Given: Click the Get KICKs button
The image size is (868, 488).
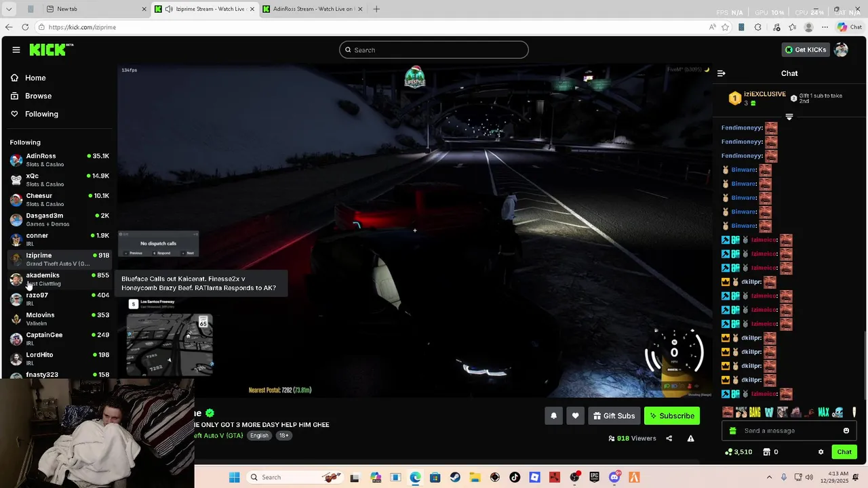Looking at the screenshot, I should 806,49.
